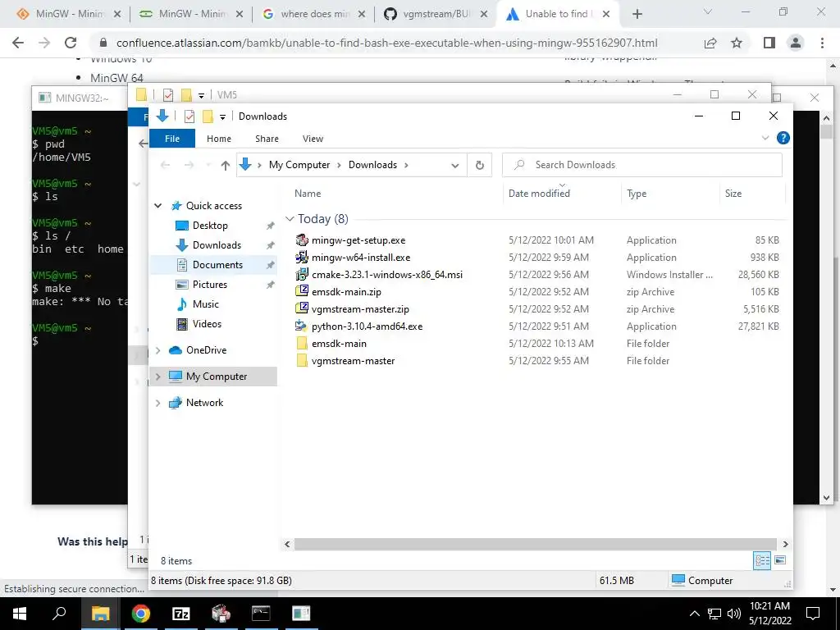Open 7-Zip from the taskbar

tap(180, 614)
